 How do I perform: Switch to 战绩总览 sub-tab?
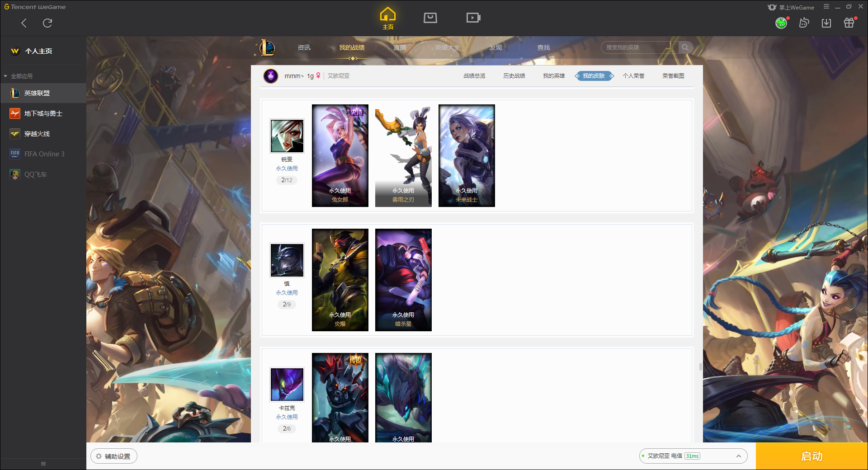tap(474, 76)
